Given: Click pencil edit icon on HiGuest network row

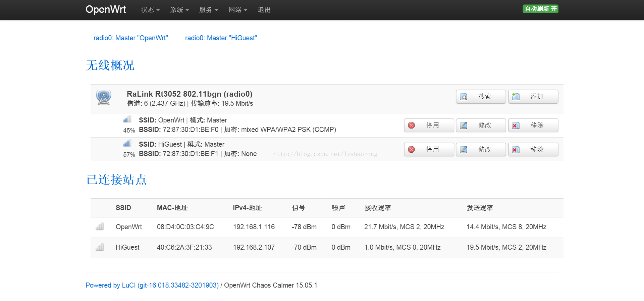Looking at the screenshot, I should [464, 150].
